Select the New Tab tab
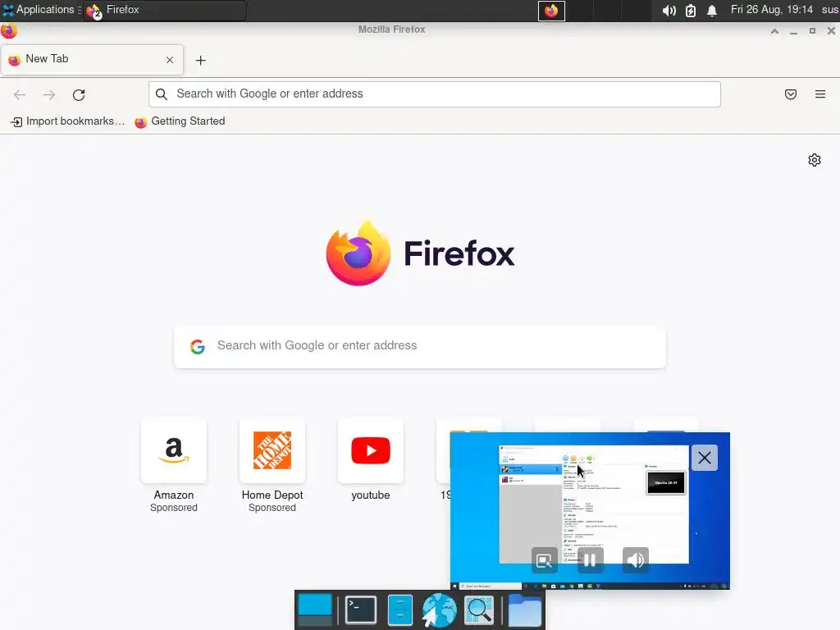Screen dimensions: 840x630 coord(92,59)
